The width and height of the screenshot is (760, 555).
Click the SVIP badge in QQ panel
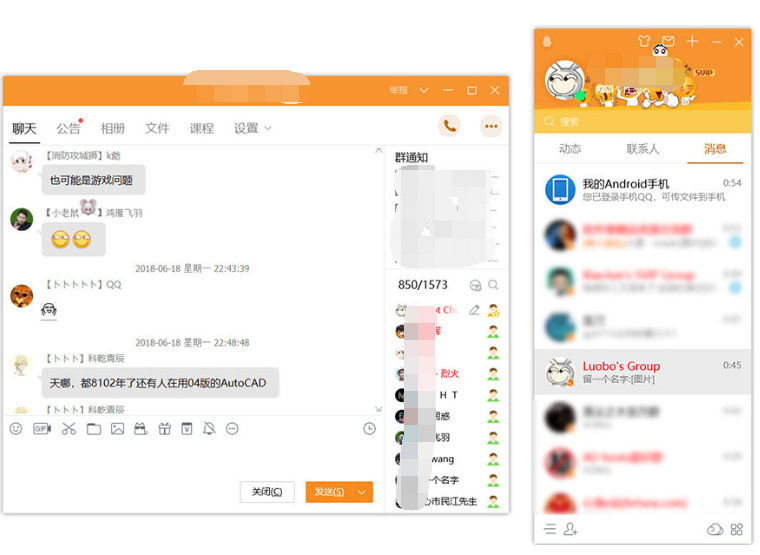pyautogui.click(x=704, y=73)
